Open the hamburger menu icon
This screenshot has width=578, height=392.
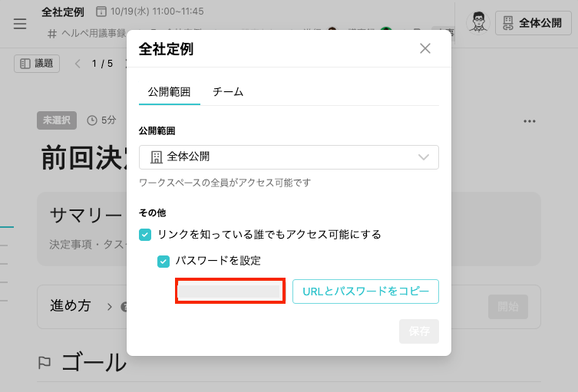pyautogui.click(x=20, y=24)
